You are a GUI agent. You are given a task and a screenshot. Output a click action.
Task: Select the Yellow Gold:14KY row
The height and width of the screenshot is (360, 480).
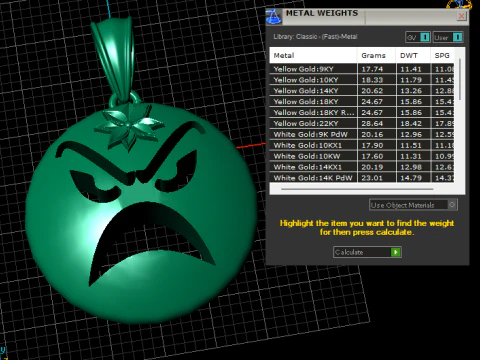click(x=362, y=91)
